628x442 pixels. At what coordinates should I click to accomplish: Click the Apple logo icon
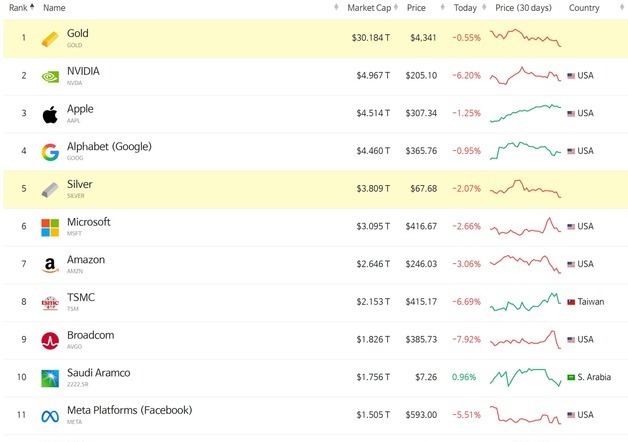click(50, 115)
